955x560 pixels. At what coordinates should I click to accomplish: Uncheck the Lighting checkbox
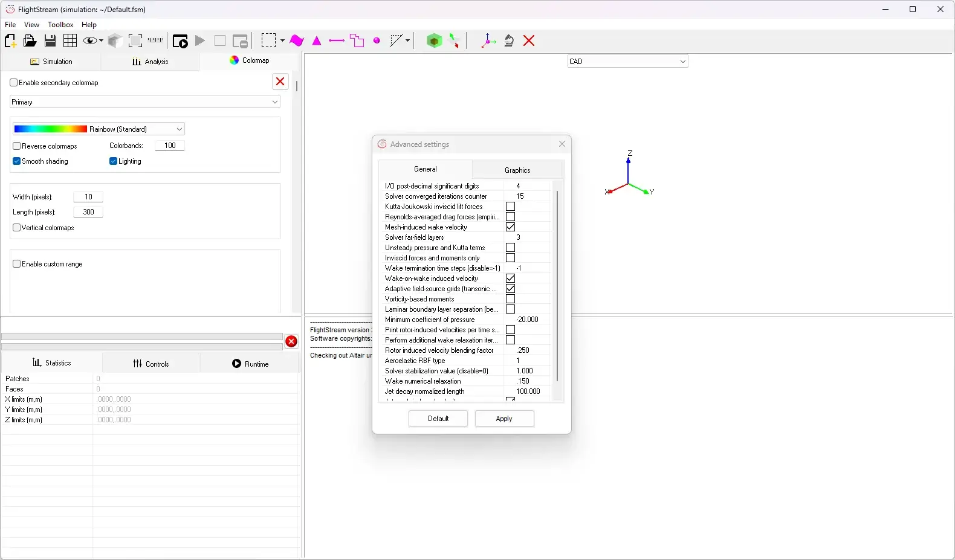click(113, 161)
